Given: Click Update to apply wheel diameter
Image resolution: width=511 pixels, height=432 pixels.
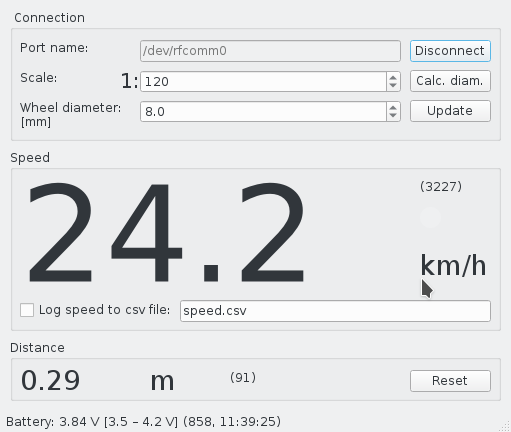Looking at the screenshot, I should click(x=450, y=111).
